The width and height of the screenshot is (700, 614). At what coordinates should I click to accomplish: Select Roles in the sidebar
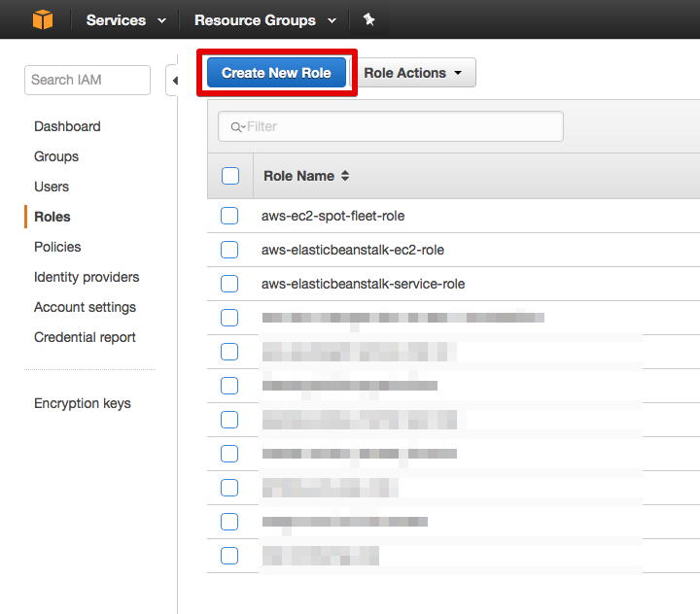tap(52, 217)
